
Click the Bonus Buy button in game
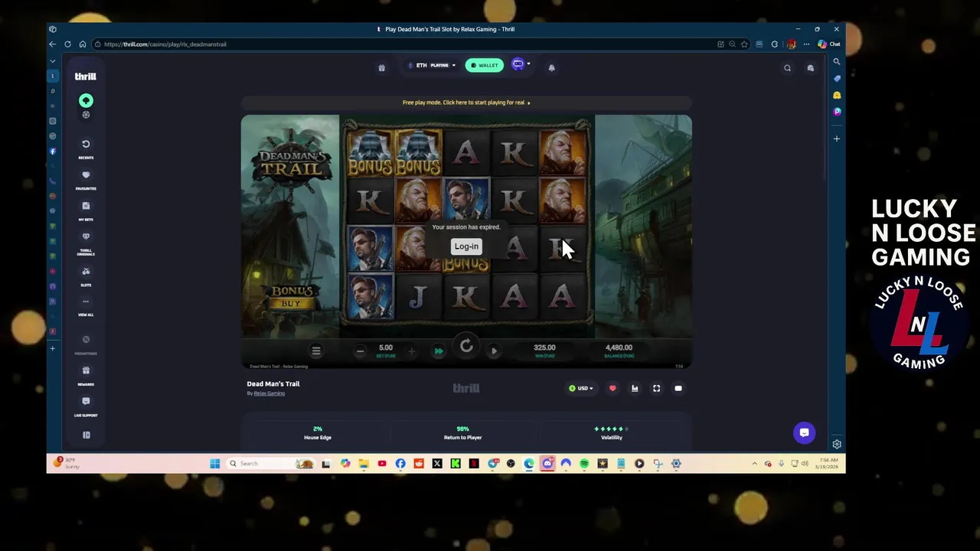pos(291,297)
